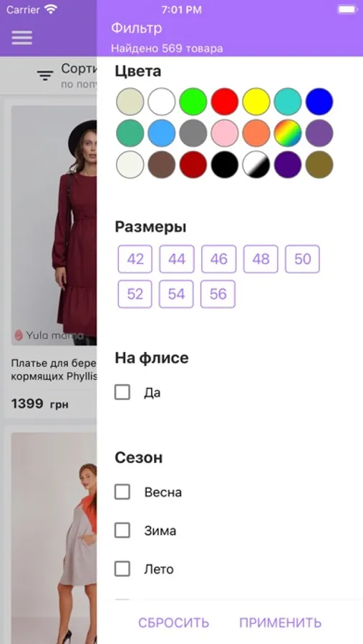
Task: Toggle the Лето season checkbox
Action: click(122, 569)
